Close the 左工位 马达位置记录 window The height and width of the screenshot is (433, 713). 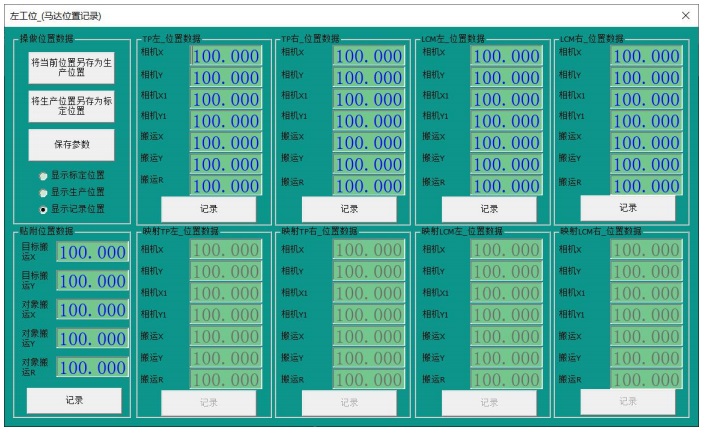click(x=686, y=16)
